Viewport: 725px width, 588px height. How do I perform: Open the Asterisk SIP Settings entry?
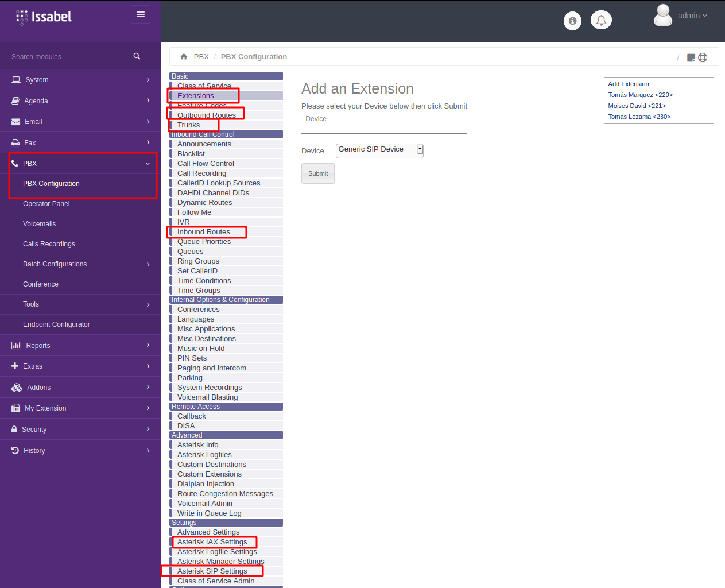point(211,571)
